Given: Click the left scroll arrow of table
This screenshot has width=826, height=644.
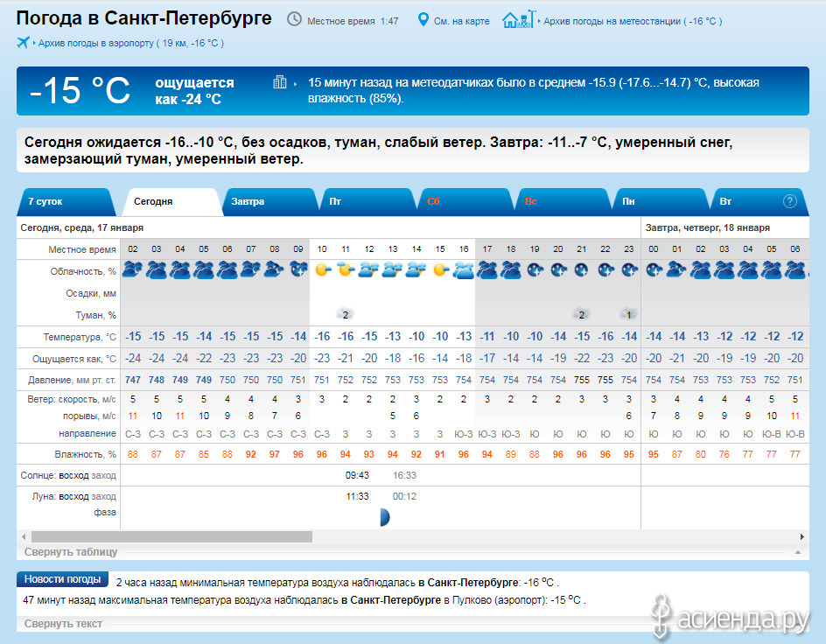Looking at the screenshot, I should [24, 536].
